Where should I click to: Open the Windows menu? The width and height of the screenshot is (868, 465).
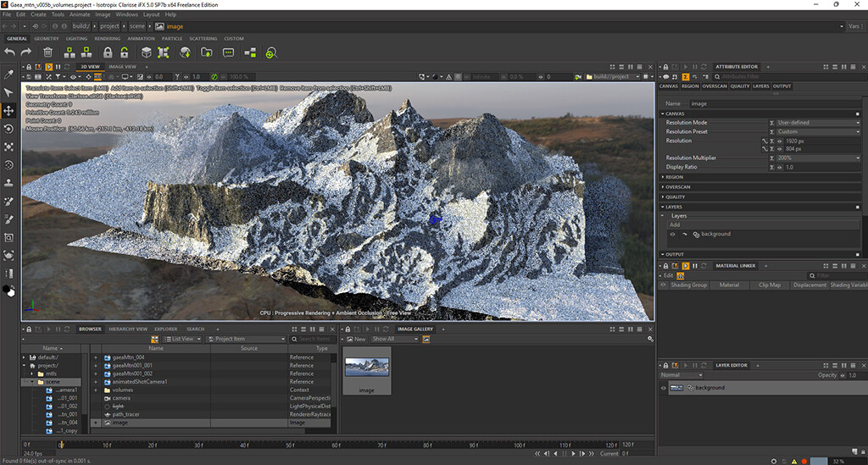(126, 14)
